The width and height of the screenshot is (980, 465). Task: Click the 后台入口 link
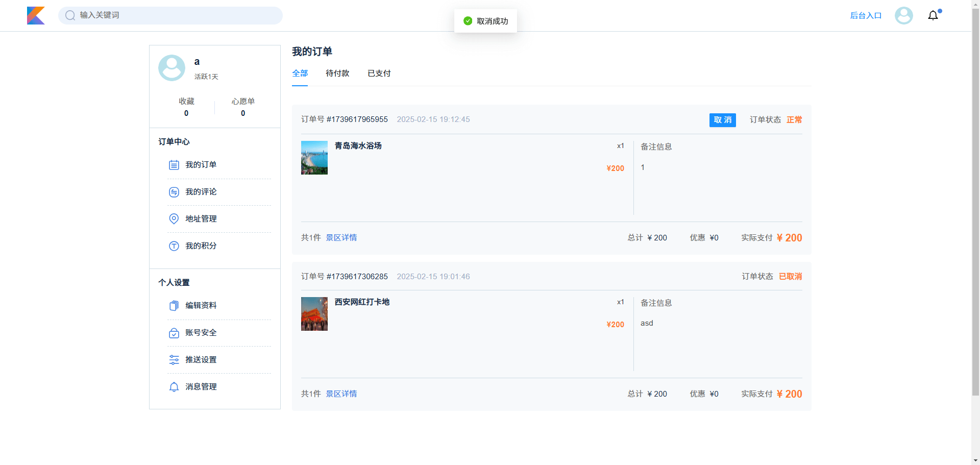coord(866,15)
